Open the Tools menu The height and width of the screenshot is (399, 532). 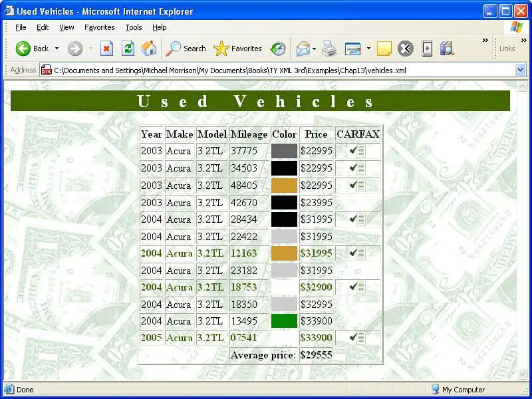coord(134,27)
